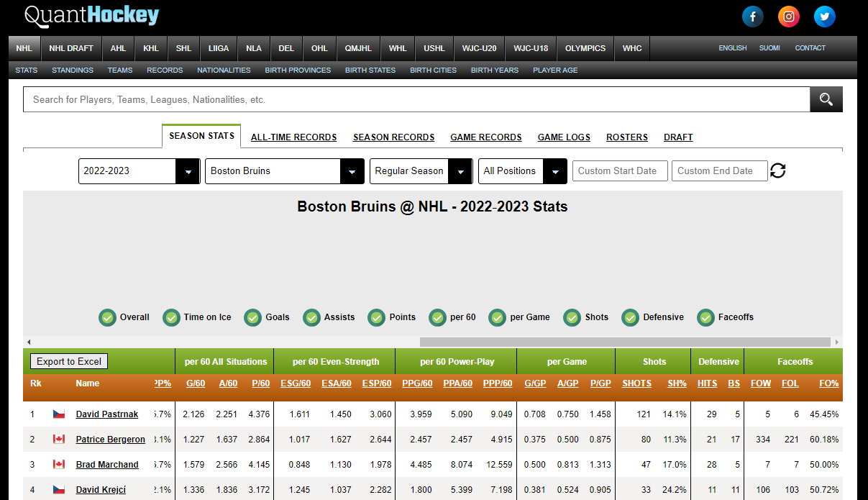
Task: Open the WJC-U20 menu item
Action: pos(479,48)
